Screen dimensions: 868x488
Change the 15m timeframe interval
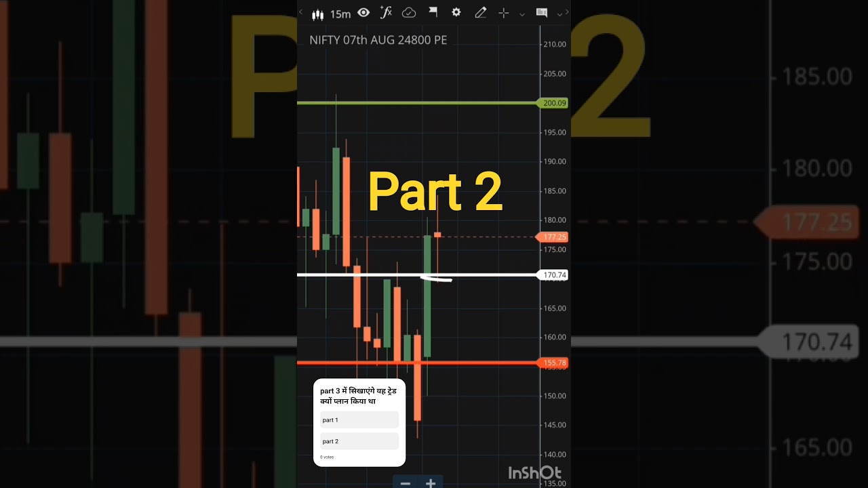[x=340, y=14]
